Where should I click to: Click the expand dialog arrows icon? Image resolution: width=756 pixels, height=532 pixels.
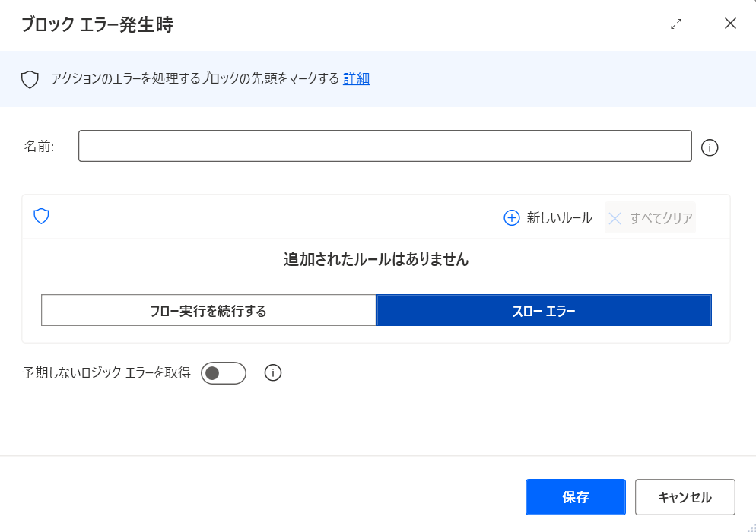pos(676,24)
